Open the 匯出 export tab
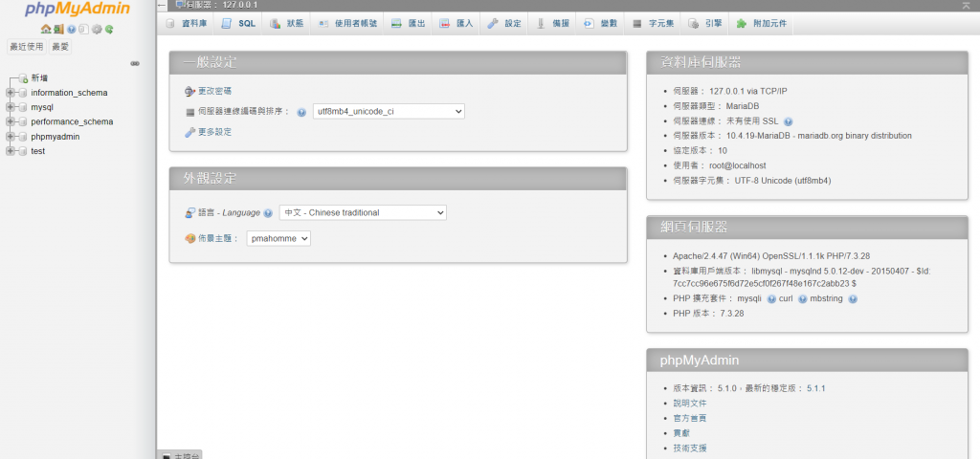This screenshot has height=459, width=980. click(408, 24)
